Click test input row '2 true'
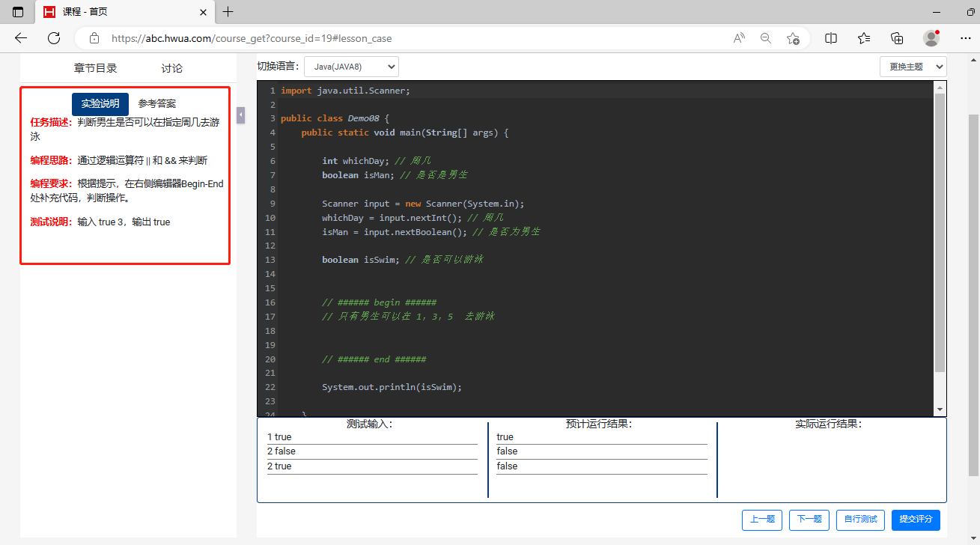 pos(372,466)
